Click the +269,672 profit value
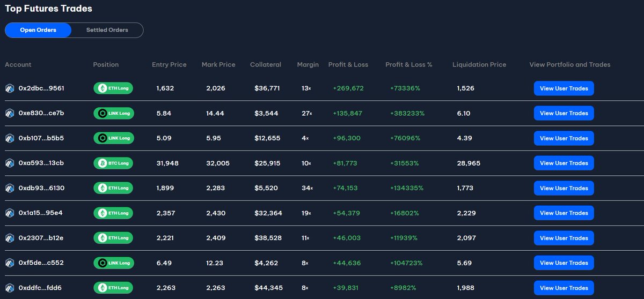 click(348, 88)
